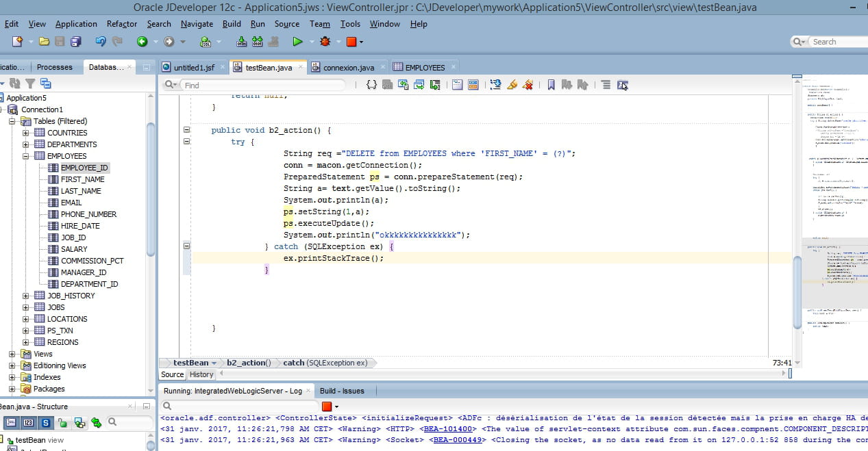Click the filter funnel icon in Databases panel

coord(30,83)
